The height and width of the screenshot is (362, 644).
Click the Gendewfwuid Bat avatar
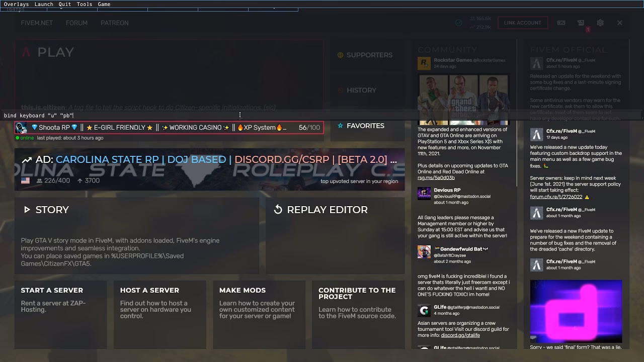click(424, 251)
